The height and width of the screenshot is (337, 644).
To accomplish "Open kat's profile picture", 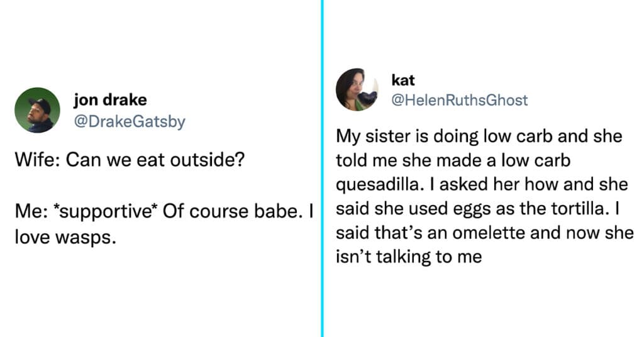I will coord(357,89).
